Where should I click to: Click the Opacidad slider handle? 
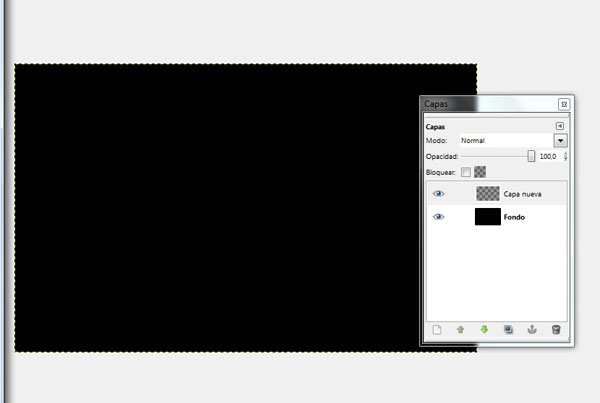point(531,156)
